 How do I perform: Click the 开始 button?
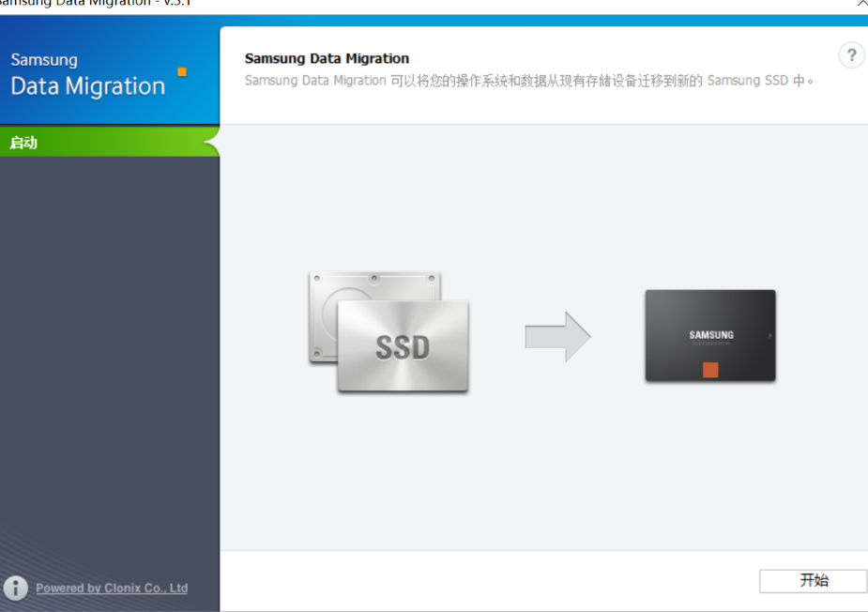click(814, 580)
